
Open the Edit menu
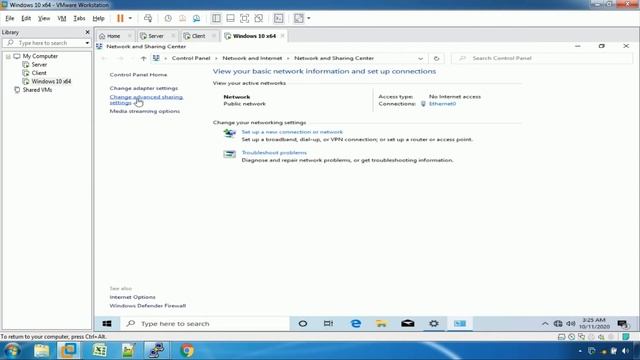coord(26,18)
